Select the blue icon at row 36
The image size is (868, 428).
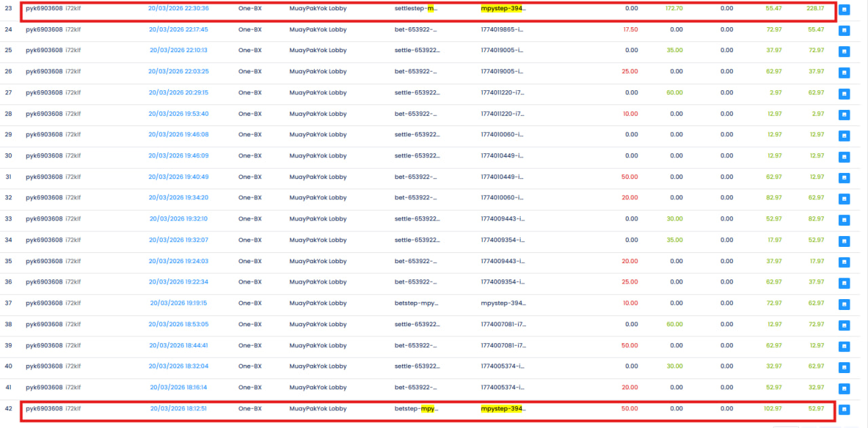[x=844, y=284]
